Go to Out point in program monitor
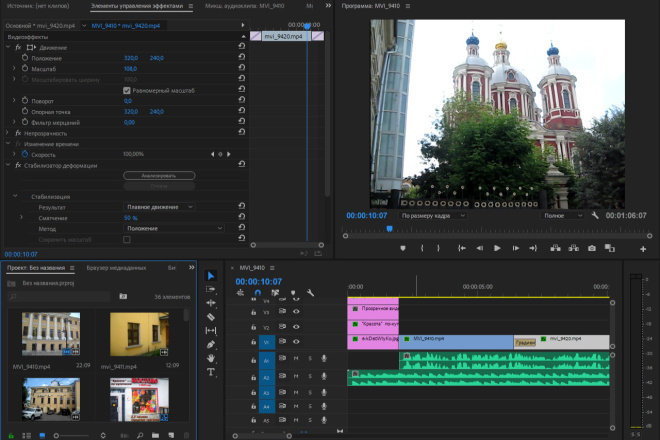 coord(533,248)
